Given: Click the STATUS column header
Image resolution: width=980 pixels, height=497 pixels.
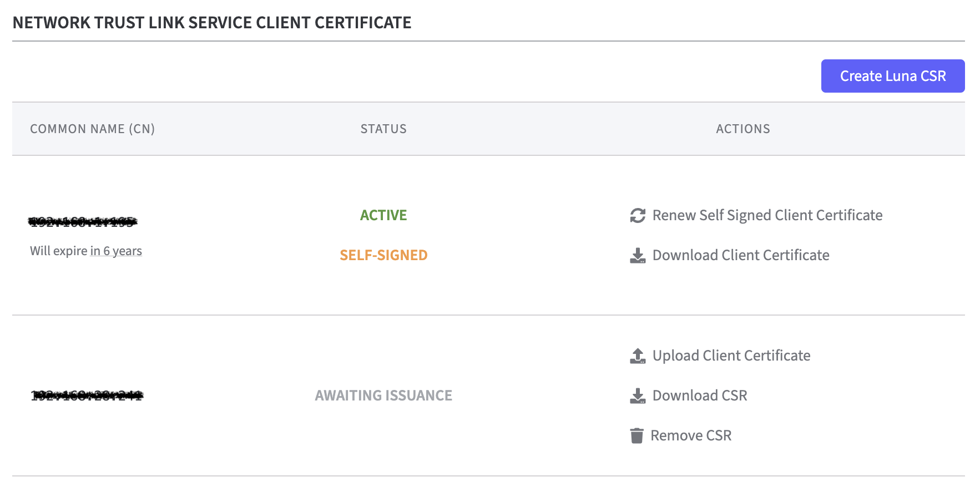Looking at the screenshot, I should (383, 129).
